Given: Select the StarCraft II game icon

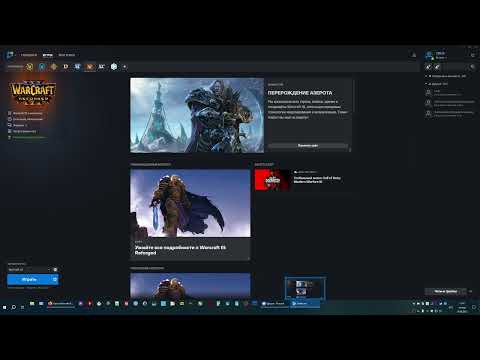Looking at the screenshot, I should [77, 67].
